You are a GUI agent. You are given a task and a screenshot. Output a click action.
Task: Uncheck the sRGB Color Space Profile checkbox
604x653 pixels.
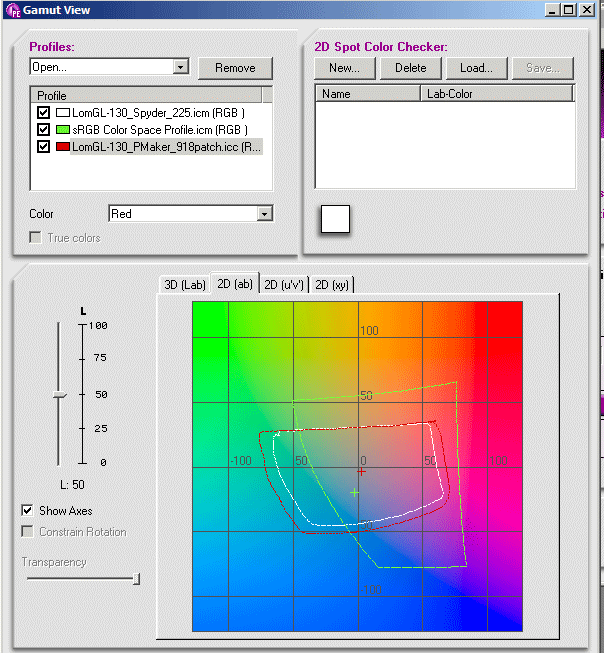click(43, 130)
